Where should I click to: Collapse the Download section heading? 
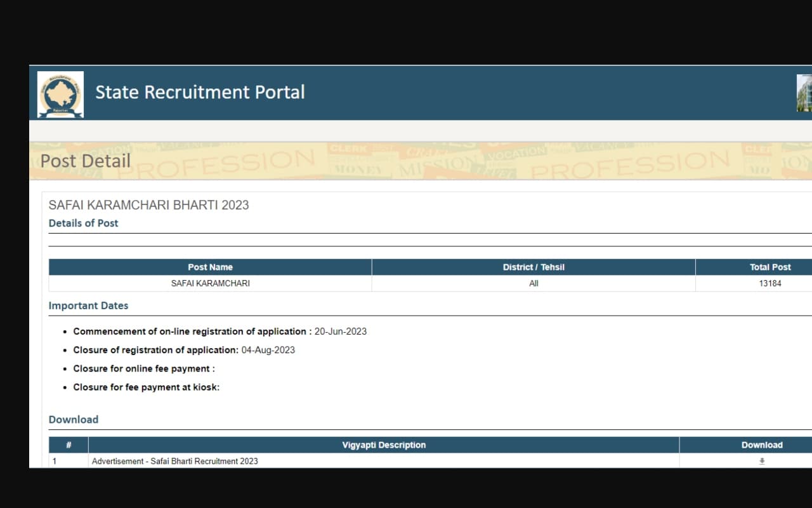[x=73, y=419]
